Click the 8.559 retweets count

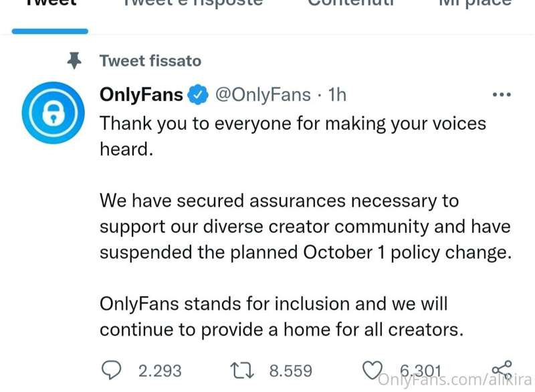click(291, 371)
